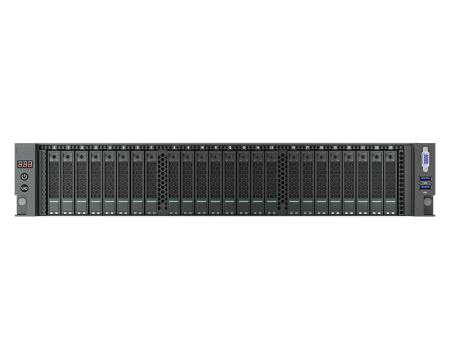Viewport: 450px width, 360px height.
Task: Click the UID button below the power button
Action: (x=24, y=188)
